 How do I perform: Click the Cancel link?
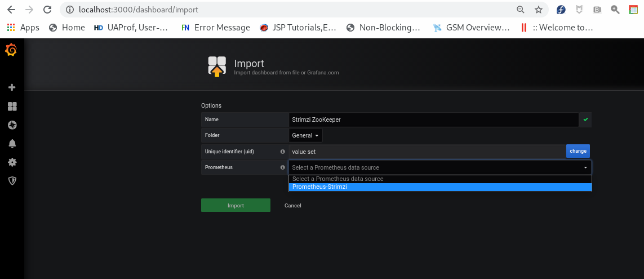coord(292,206)
